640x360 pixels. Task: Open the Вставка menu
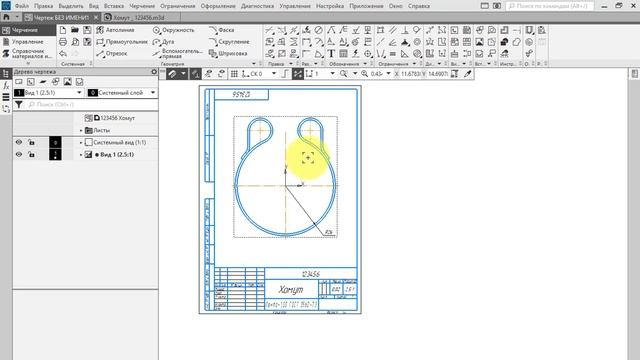[114, 6]
